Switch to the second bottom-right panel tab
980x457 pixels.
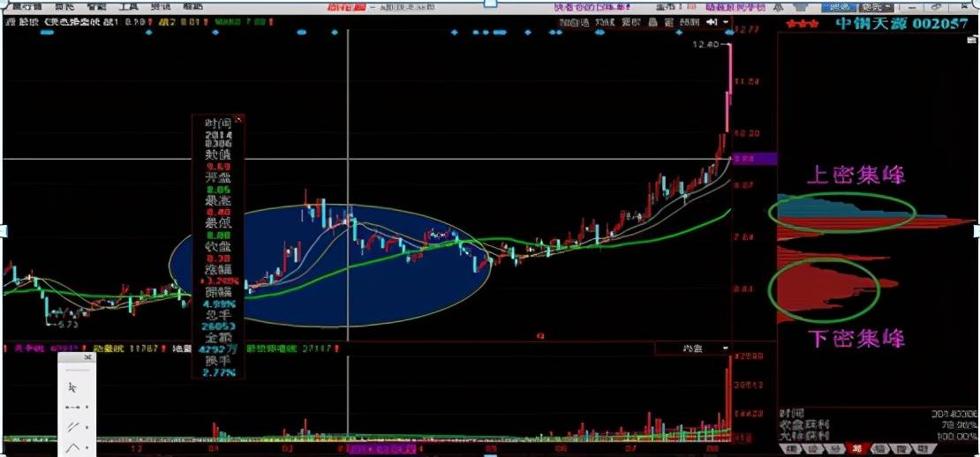[814, 449]
